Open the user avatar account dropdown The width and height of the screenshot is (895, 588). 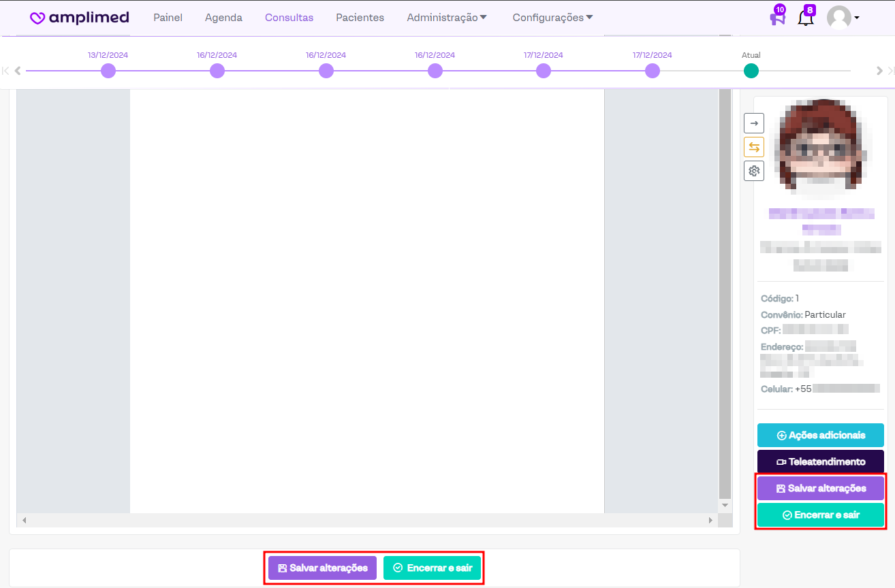coord(843,18)
